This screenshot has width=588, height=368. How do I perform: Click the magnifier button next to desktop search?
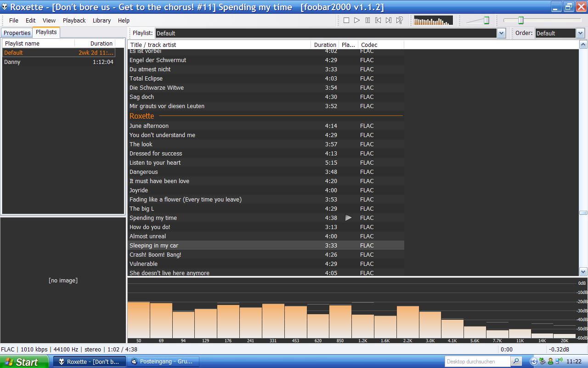pos(516,361)
